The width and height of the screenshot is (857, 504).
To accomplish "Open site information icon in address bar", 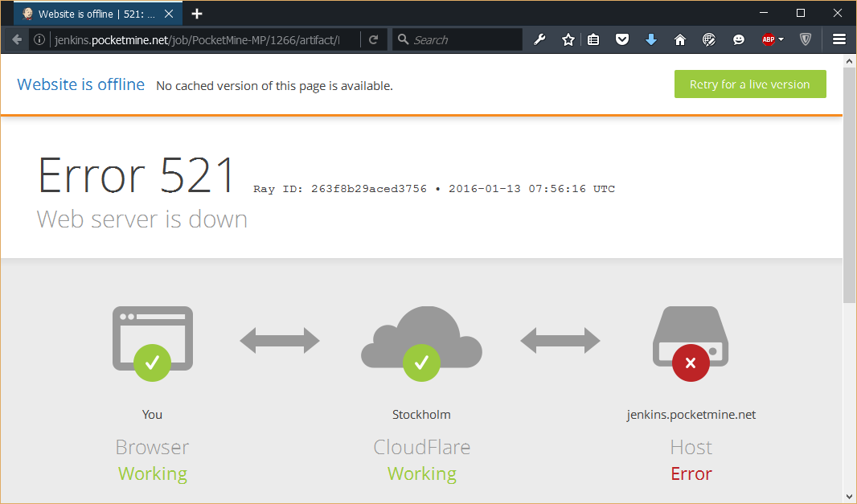I will click(x=39, y=39).
